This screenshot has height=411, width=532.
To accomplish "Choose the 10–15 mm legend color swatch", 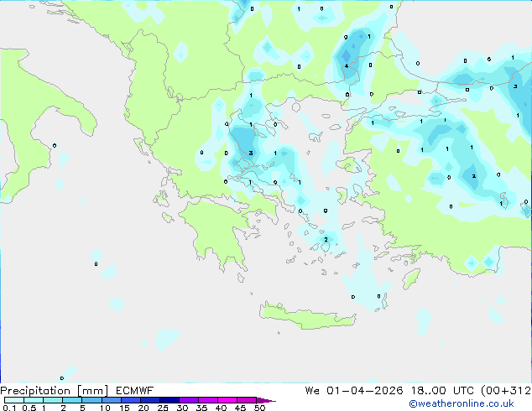I will click(x=111, y=400).
